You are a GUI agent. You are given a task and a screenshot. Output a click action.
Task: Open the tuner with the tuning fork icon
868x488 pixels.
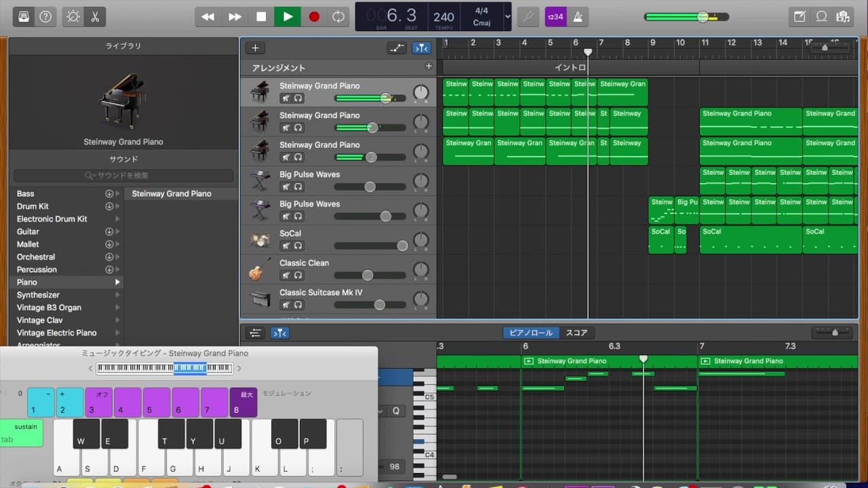click(528, 17)
